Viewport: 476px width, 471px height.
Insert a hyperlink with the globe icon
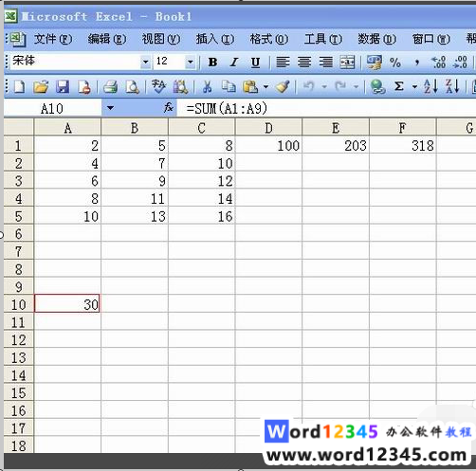point(377,86)
